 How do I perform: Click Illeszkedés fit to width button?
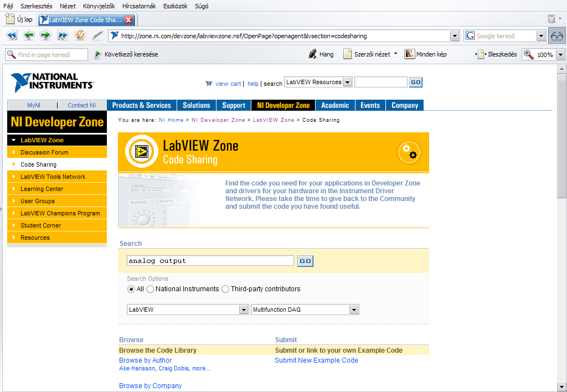coord(496,54)
